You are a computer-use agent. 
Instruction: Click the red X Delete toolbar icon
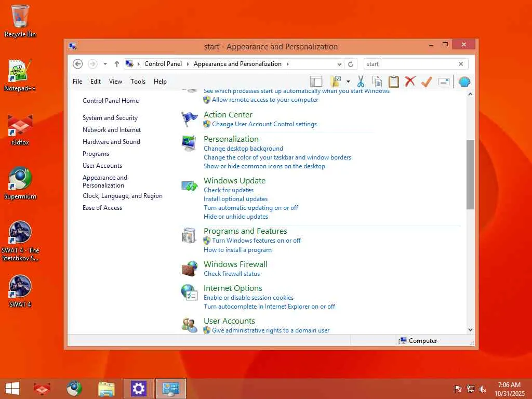[410, 82]
